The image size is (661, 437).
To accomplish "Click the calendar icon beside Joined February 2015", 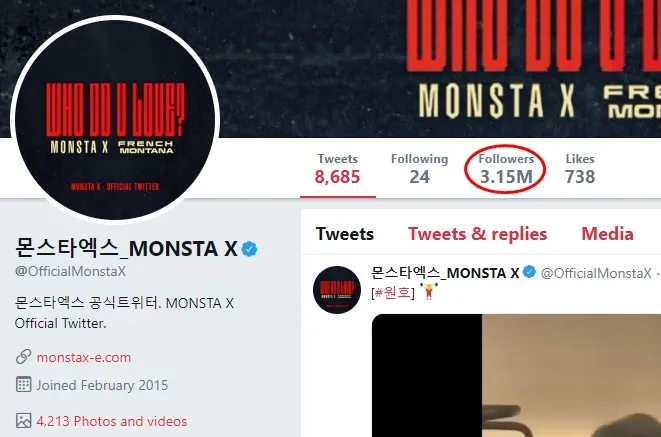I will click(23, 384).
